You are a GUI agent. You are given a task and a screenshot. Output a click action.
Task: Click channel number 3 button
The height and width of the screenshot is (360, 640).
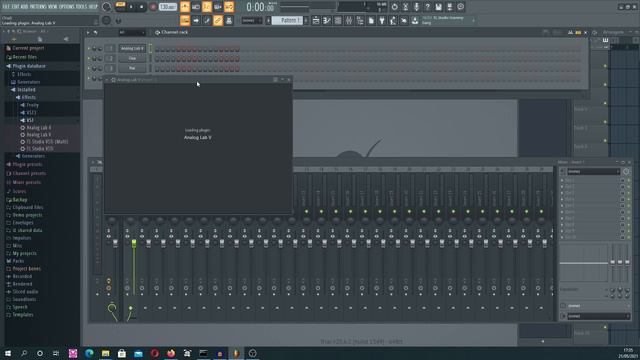[110, 68]
